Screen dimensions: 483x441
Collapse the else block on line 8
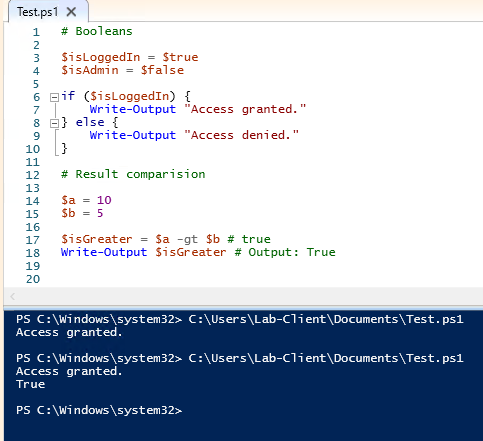click(54, 123)
